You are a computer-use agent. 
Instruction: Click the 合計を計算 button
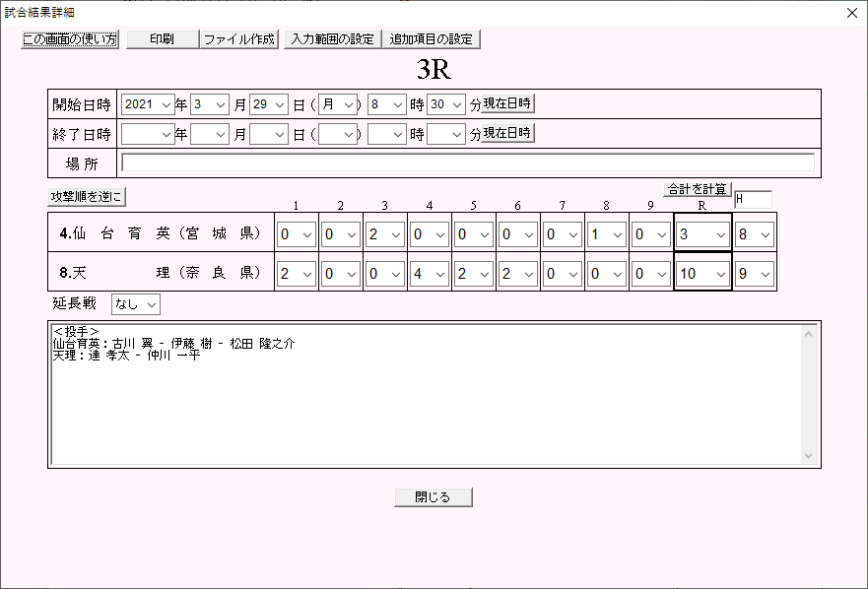click(698, 189)
